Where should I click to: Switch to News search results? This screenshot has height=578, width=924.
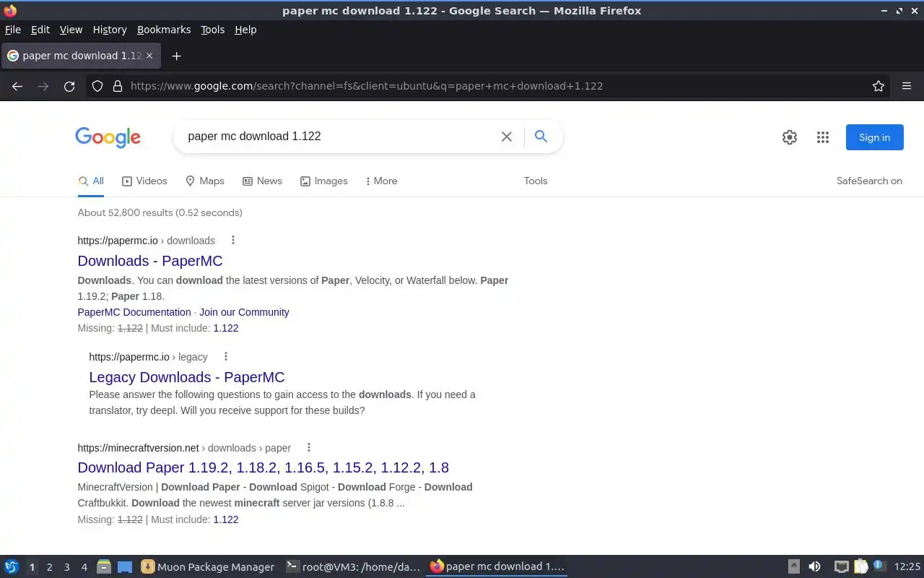(x=262, y=181)
